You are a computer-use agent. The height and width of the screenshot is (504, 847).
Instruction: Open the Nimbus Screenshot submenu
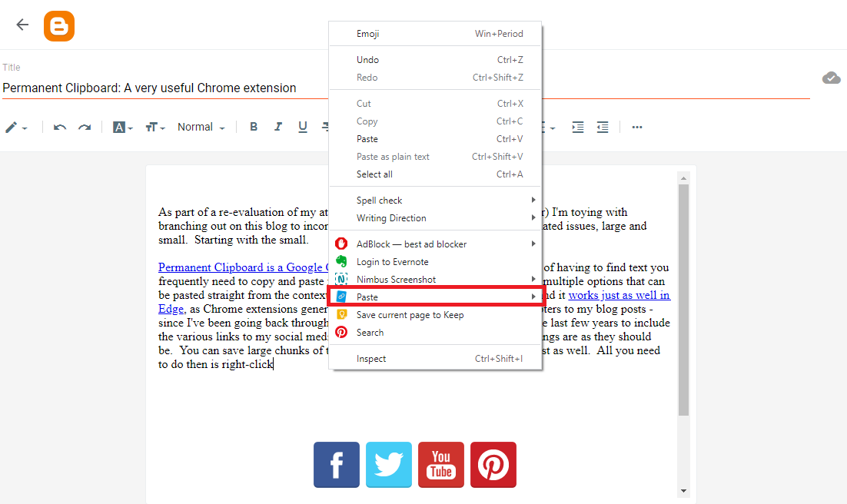tap(435, 280)
